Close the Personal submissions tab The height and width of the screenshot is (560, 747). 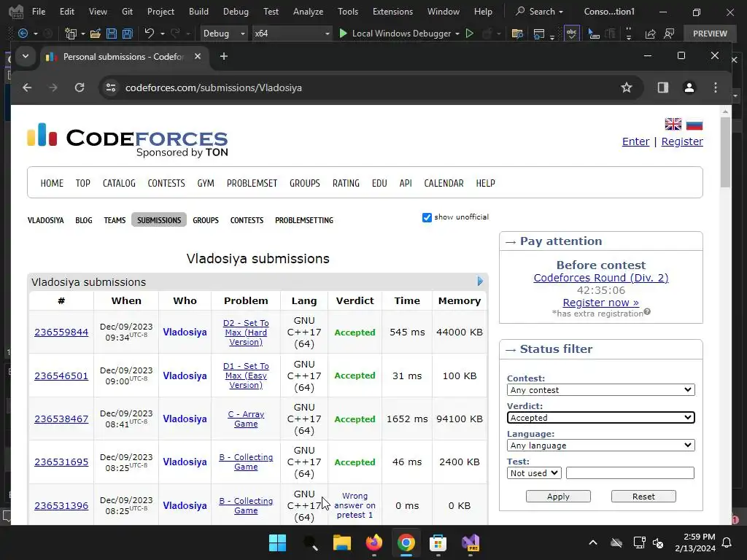click(198, 56)
